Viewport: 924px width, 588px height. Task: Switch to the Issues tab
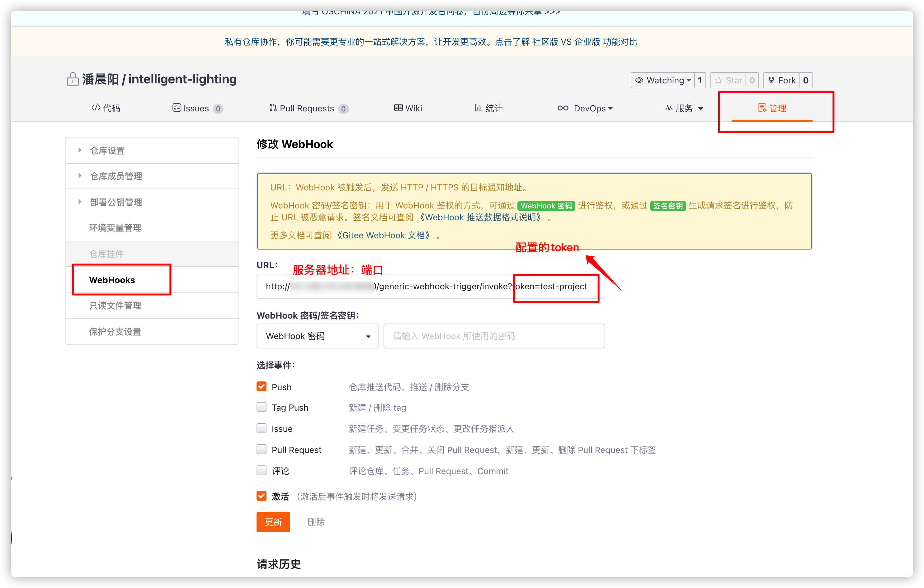click(x=195, y=108)
